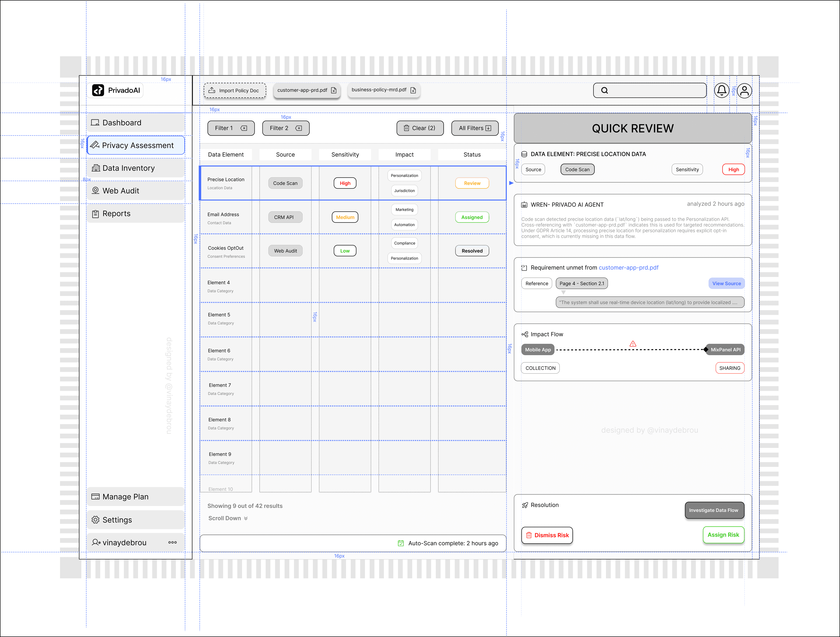Go to Data Inventory
Image resolution: width=840 pixels, height=637 pixels.
(136, 168)
